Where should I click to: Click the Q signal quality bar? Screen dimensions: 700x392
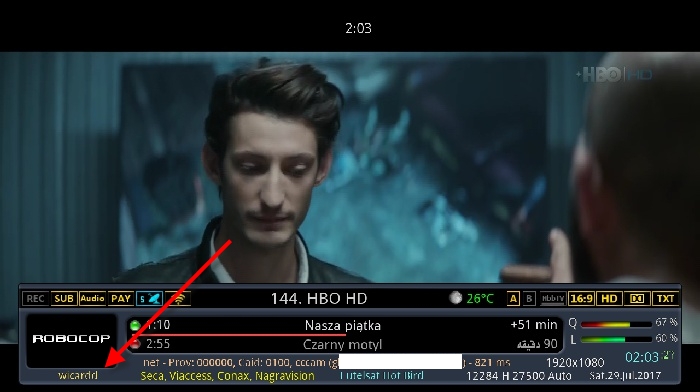tap(616, 324)
